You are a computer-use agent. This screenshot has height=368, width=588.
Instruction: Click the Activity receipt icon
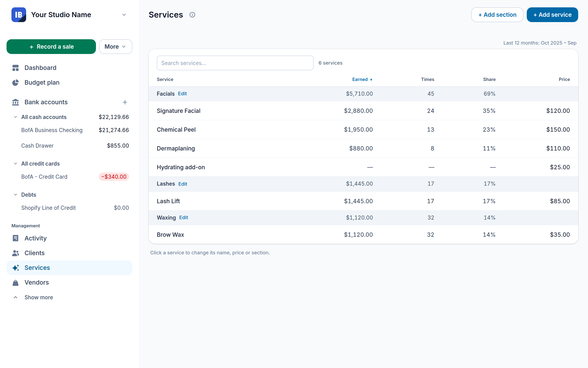tap(16, 238)
